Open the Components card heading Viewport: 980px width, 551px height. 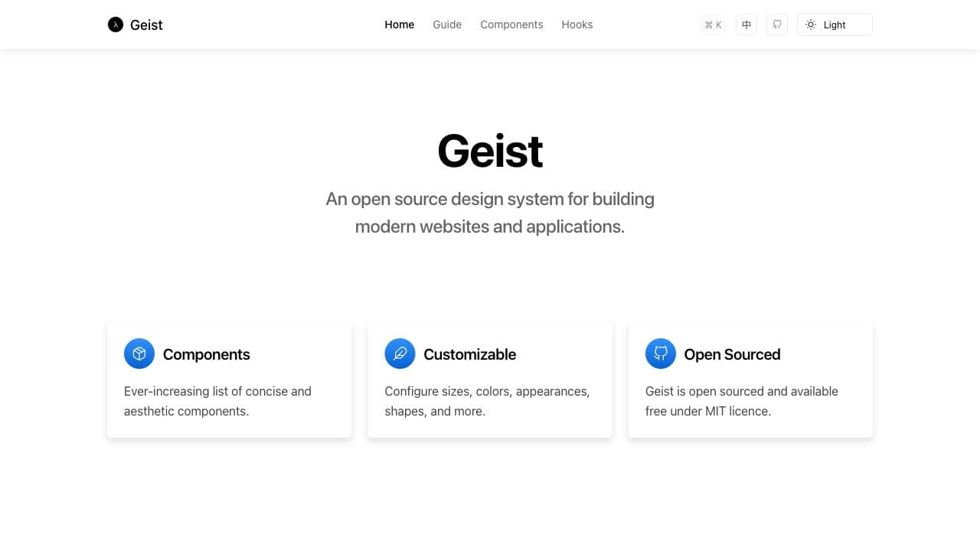point(206,354)
